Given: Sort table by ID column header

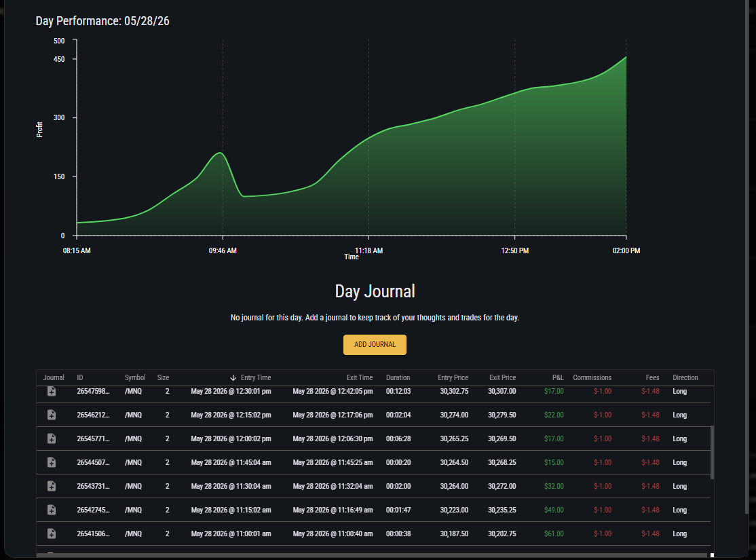Looking at the screenshot, I should pos(80,377).
